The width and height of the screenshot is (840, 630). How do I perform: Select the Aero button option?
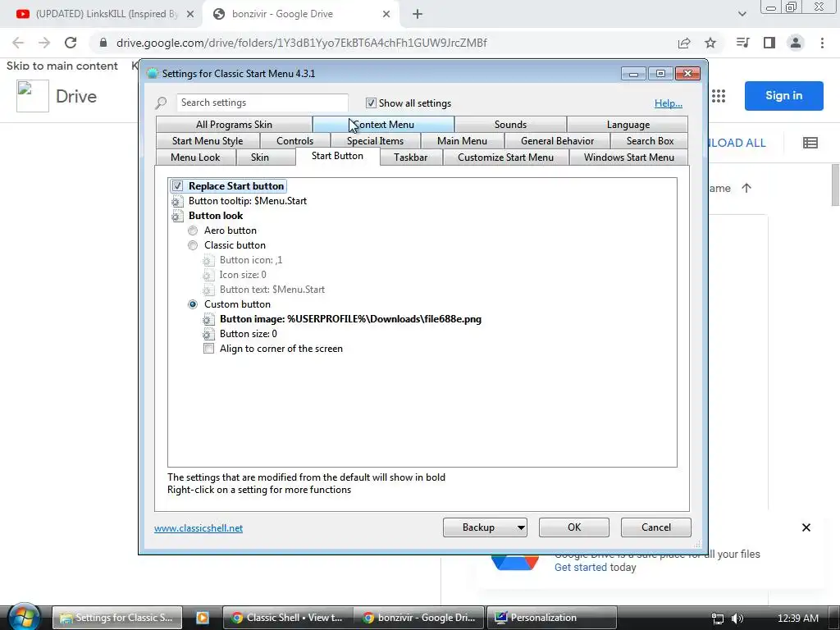[x=193, y=231]
